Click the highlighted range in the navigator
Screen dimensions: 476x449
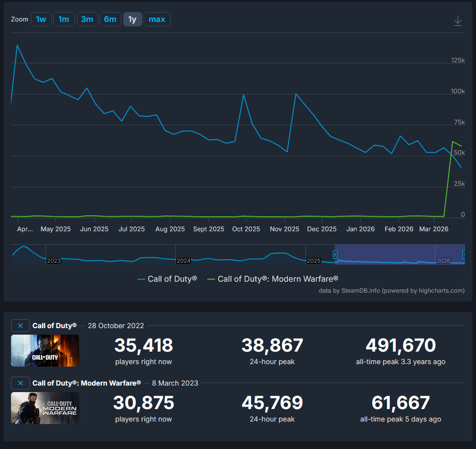(x=400, y=254)
